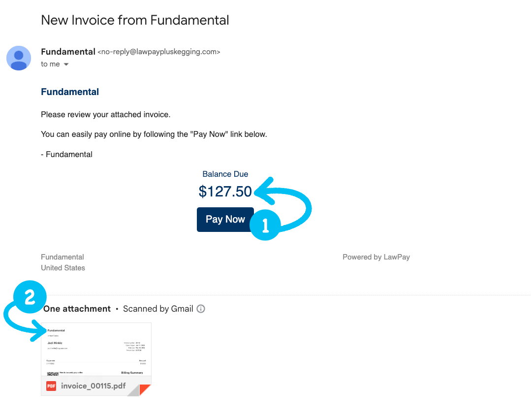Click the Balance Due label
Viewport: 531px width, 420px height.
pyautogui.click(x=225, y=174)
